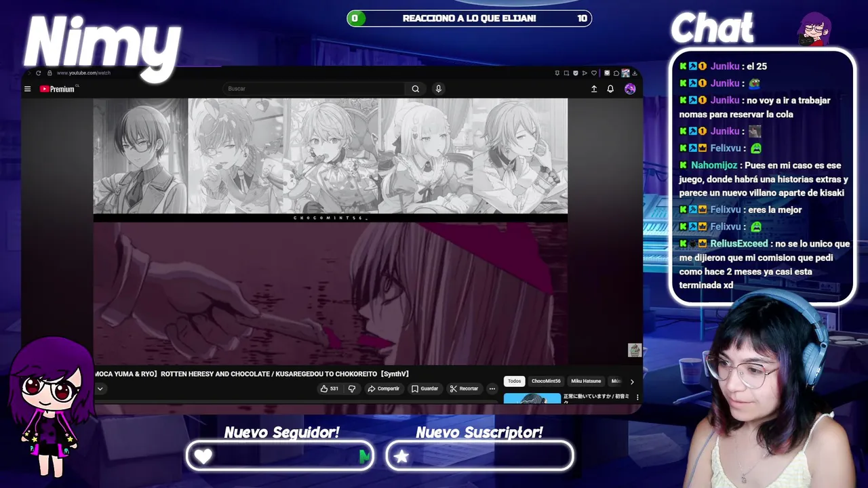Open the YouTube upload/create icon
The image size is (868, 488).
594,89
